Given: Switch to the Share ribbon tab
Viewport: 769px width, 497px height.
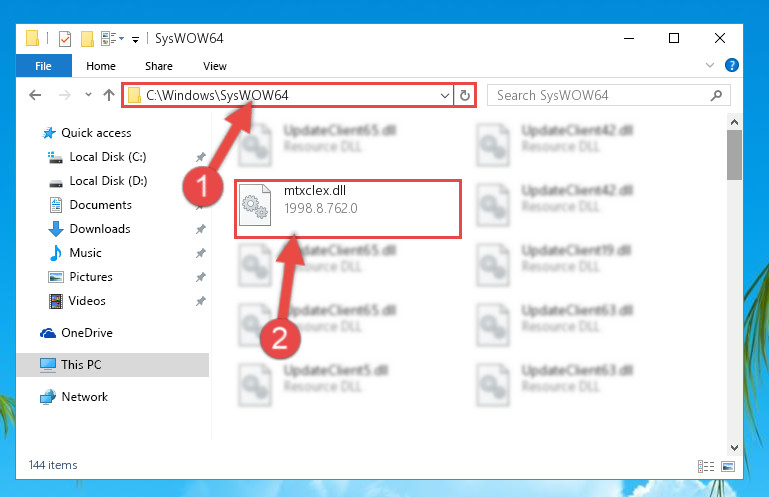Looking at the screenshot, I should [x=158, y=66].
